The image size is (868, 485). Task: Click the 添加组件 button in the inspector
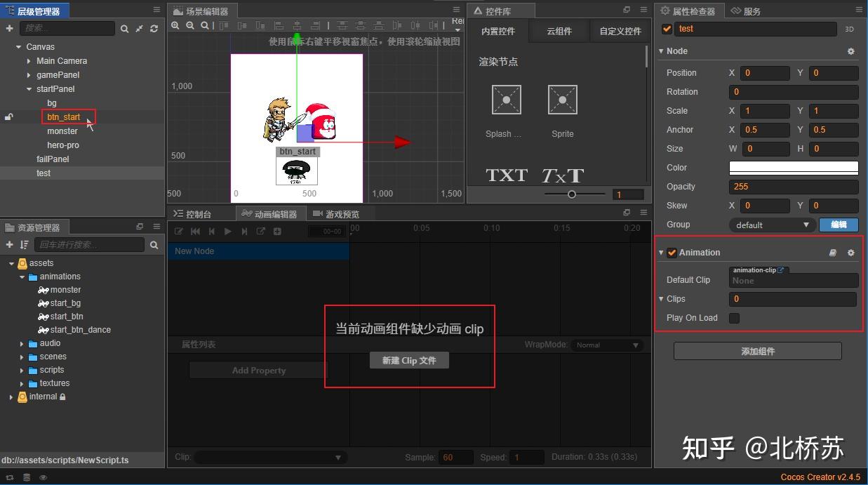[757, 351]
